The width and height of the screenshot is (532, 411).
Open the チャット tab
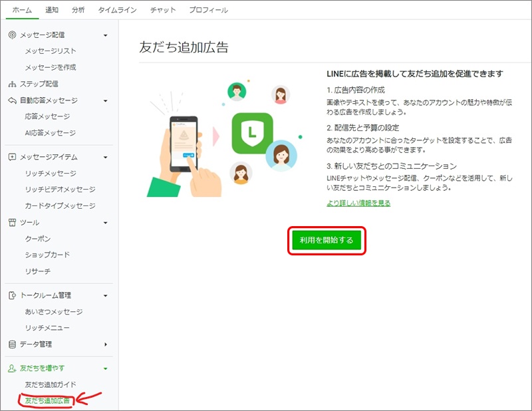pos(163,10)
